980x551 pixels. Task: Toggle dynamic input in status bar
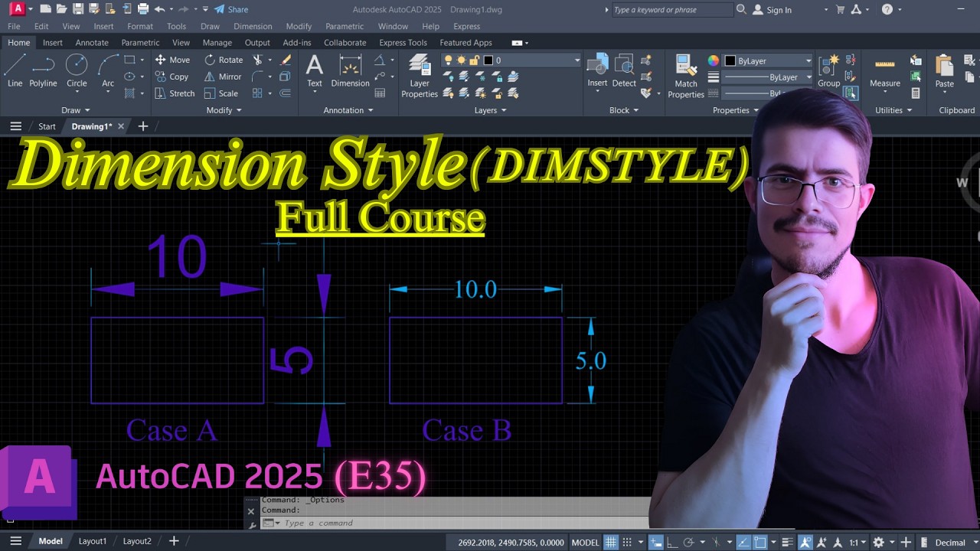[x=656, y=542]
